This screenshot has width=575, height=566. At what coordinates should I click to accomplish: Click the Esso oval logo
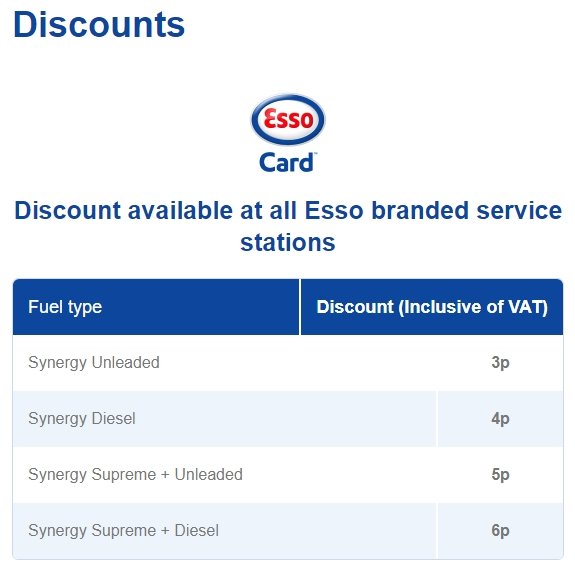coord(288,120)
